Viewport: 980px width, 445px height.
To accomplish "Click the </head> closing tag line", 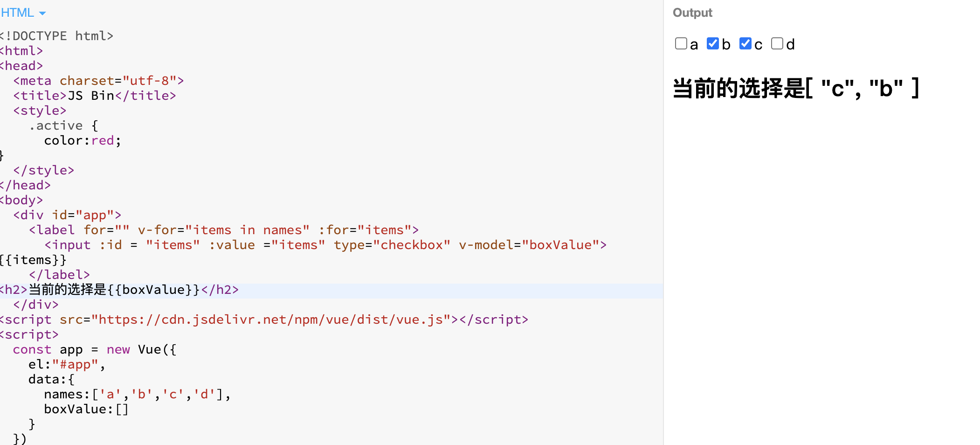I will coord(25,185).
